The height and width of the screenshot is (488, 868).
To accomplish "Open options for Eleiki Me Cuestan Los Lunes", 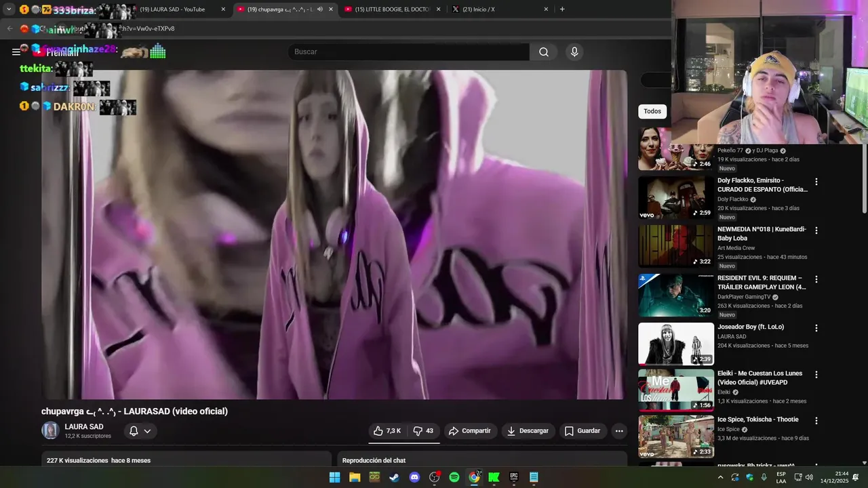I will tap(816, 375).
